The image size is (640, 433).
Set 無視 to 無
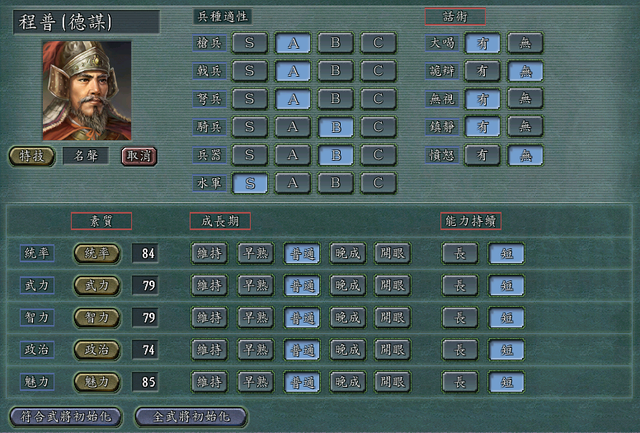525,99
